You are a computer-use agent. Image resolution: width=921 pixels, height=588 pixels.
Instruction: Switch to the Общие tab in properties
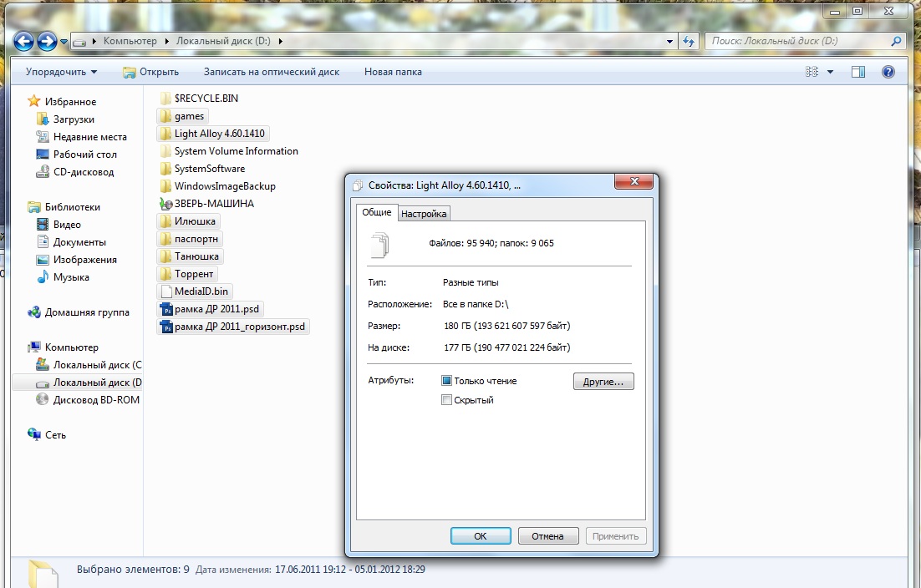tap(376, 212)
